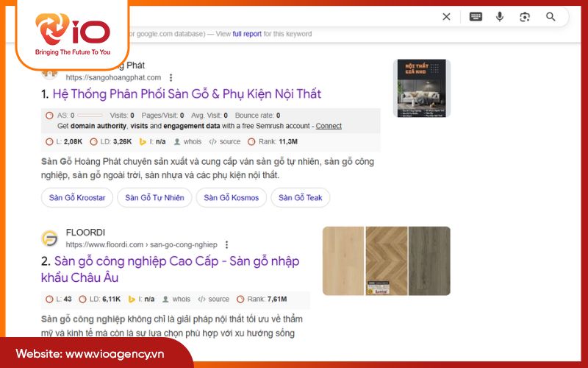View source link of FLOORDI result
The height and width of the screenshot is (368, 588).
pyautogui.click(x=213, y=299)
